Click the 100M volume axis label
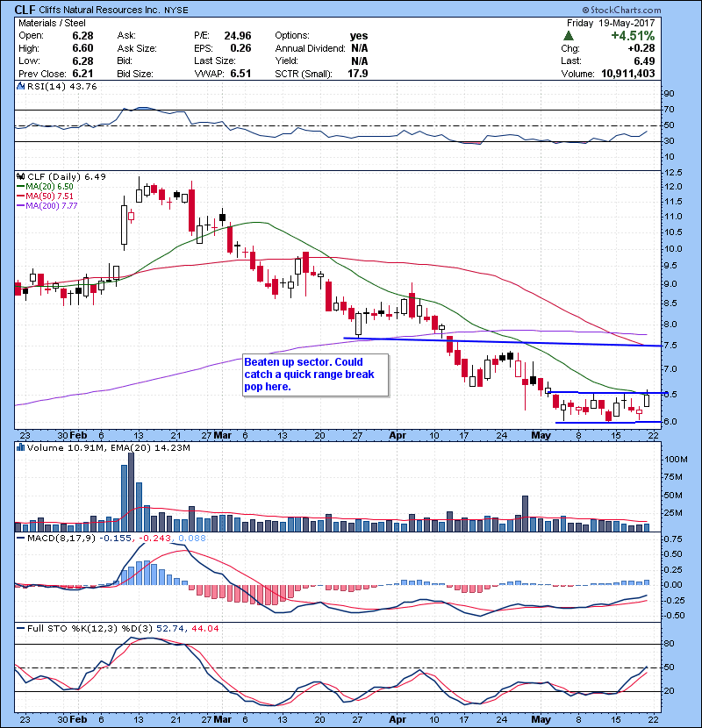The width and height of the screenshot is (702, 728). point(676,460)
